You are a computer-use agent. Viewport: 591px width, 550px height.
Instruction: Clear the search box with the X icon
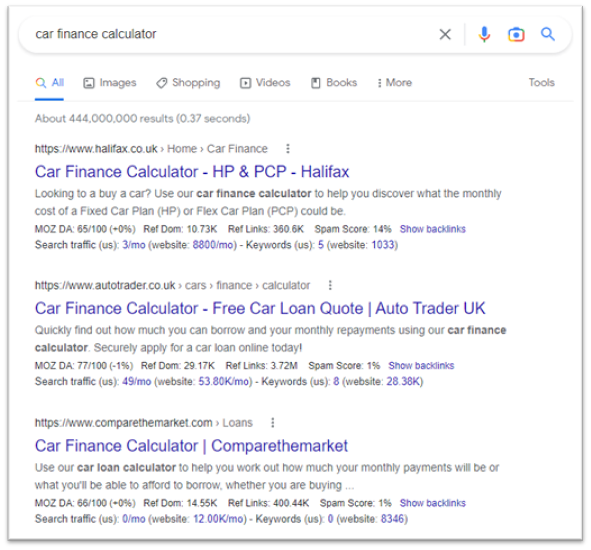pyautogui.click(x=445, y=34)
